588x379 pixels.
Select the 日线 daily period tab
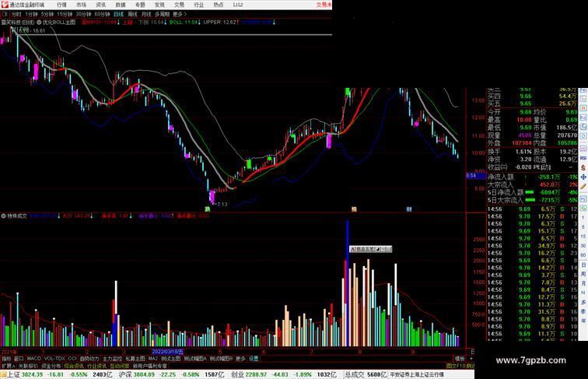(x=118, y=14)
